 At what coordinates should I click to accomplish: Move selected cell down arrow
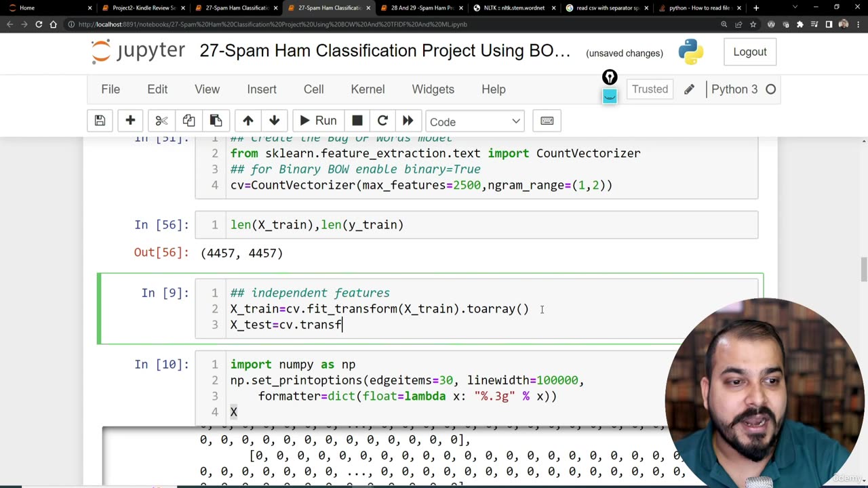coord(274,121)
